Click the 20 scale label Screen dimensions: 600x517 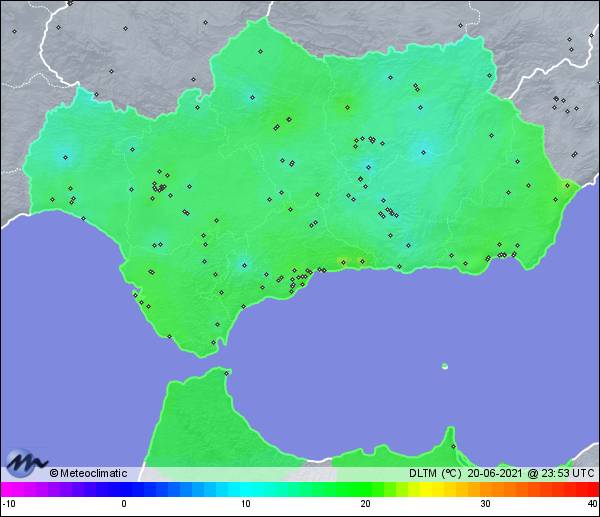tap(365, 504)
